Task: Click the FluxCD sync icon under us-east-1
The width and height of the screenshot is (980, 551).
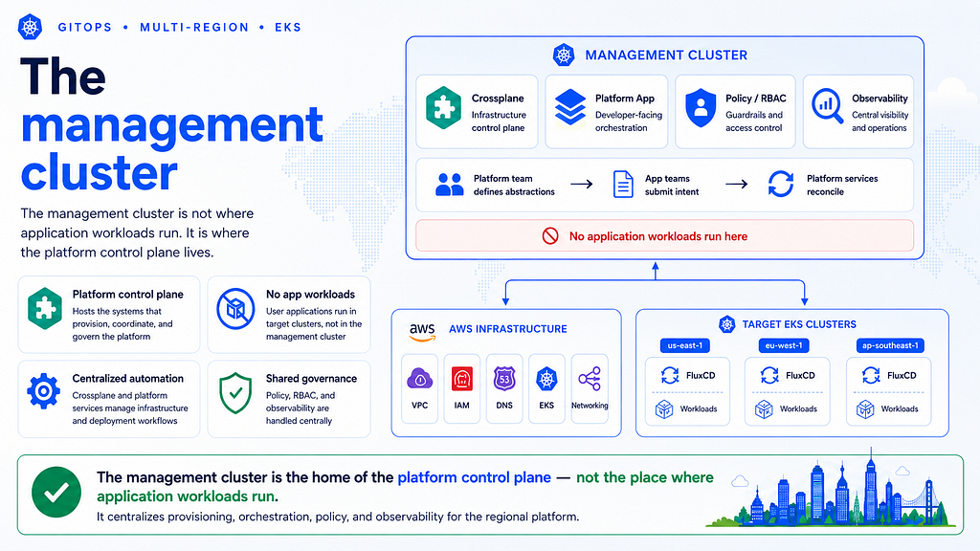Action: pos(670,375)
